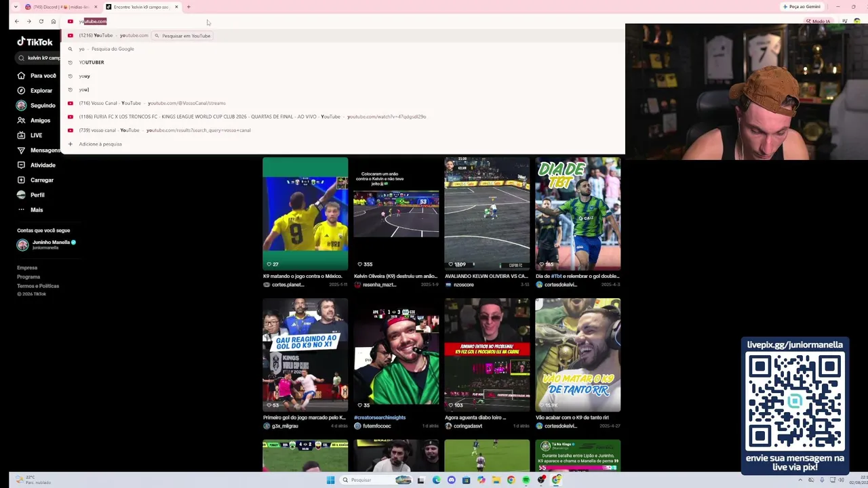The image size is (868, 488).
Task: Open the FURIA FC X LOS TRONCOS suggestion
Action: [x=342, y=117]
